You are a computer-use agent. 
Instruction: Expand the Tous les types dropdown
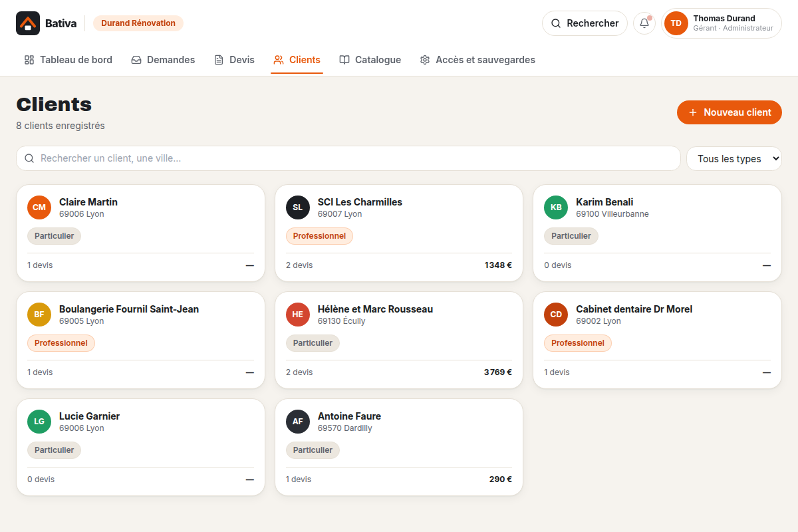[734, 158]
